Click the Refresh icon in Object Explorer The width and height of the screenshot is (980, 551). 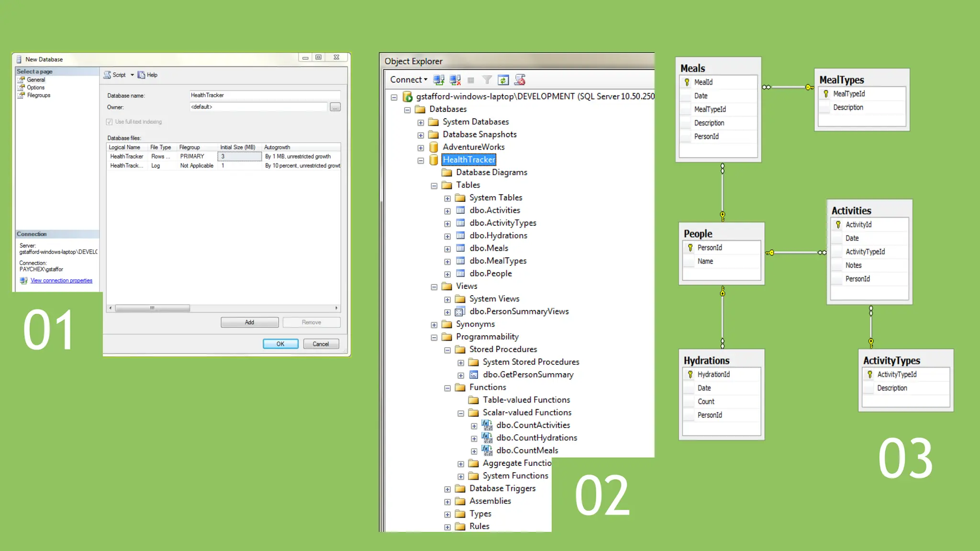[503, 80]
